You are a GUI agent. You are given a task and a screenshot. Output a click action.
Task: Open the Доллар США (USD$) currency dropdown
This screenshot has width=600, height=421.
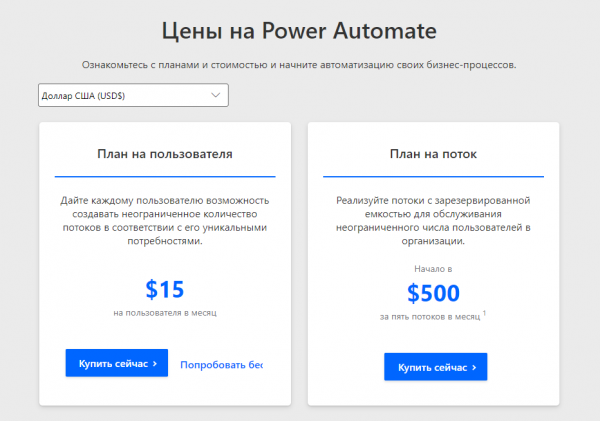[x=133, y=95]
